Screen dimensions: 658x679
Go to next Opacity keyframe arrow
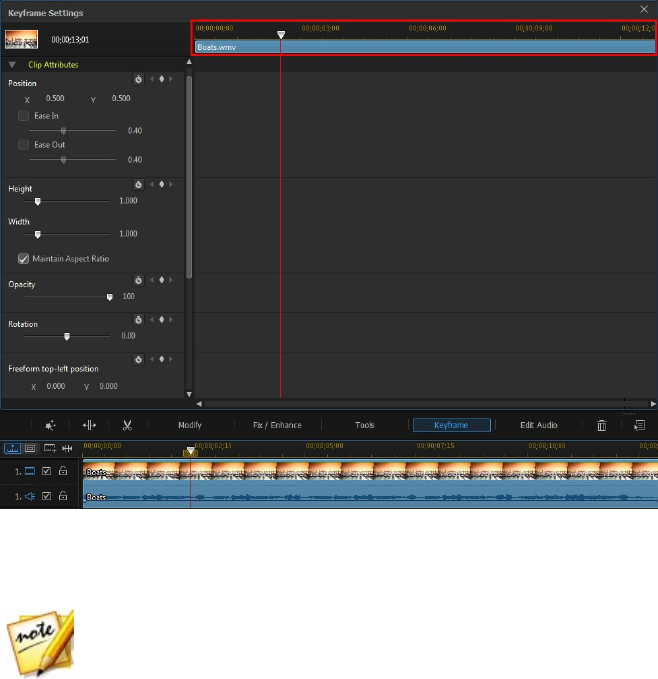(171, 280)
